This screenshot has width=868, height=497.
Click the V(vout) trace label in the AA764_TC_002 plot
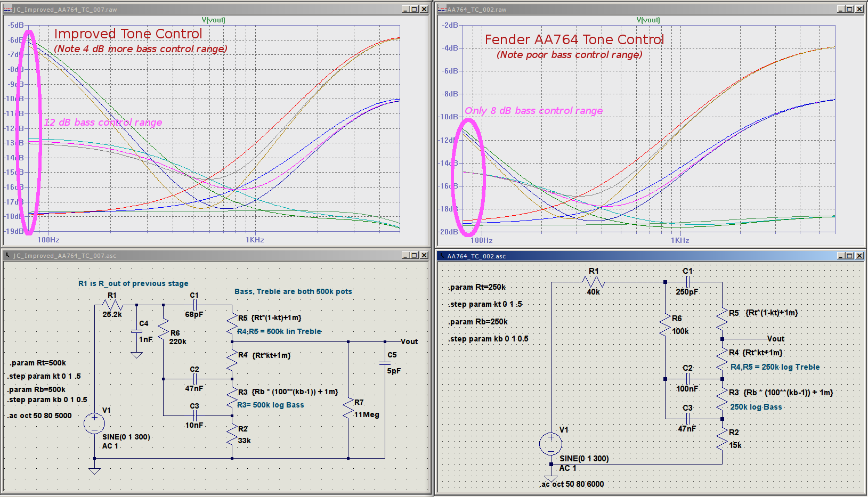coord(648,20)
